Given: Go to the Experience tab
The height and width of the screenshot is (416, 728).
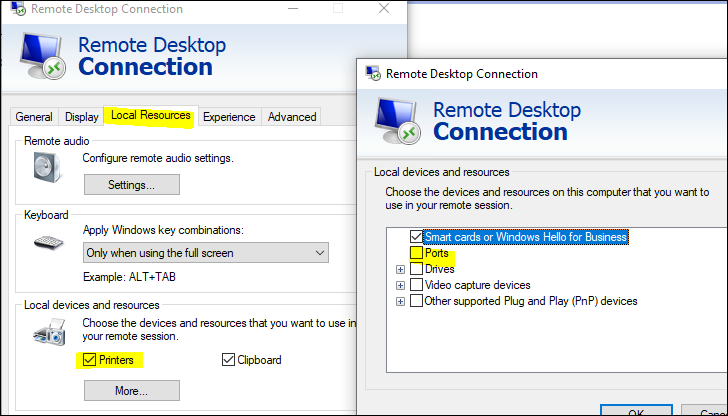Looking at the screenshot, I should (x=229, y=117).
